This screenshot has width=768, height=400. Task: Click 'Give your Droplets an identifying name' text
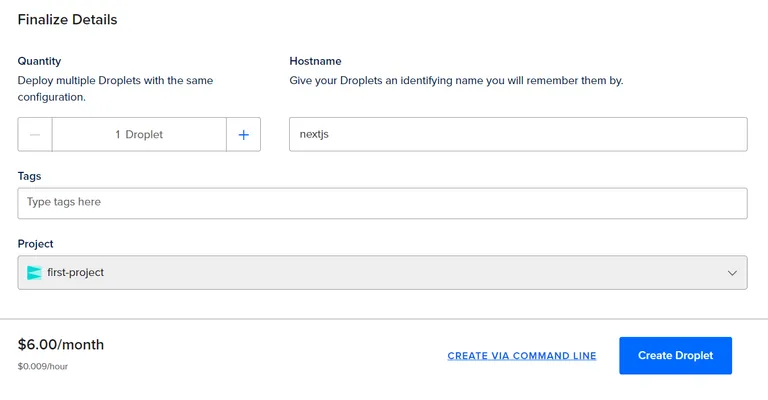pos(455,80)
